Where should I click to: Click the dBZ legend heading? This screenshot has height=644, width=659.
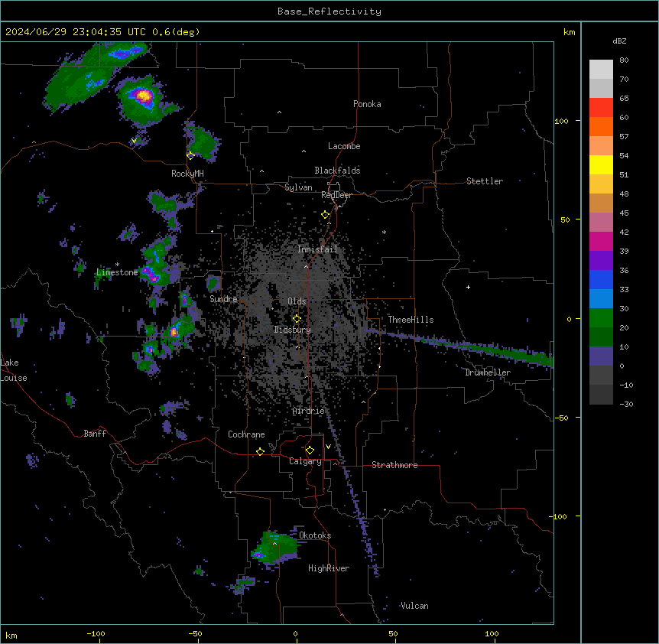pos(619,41)
